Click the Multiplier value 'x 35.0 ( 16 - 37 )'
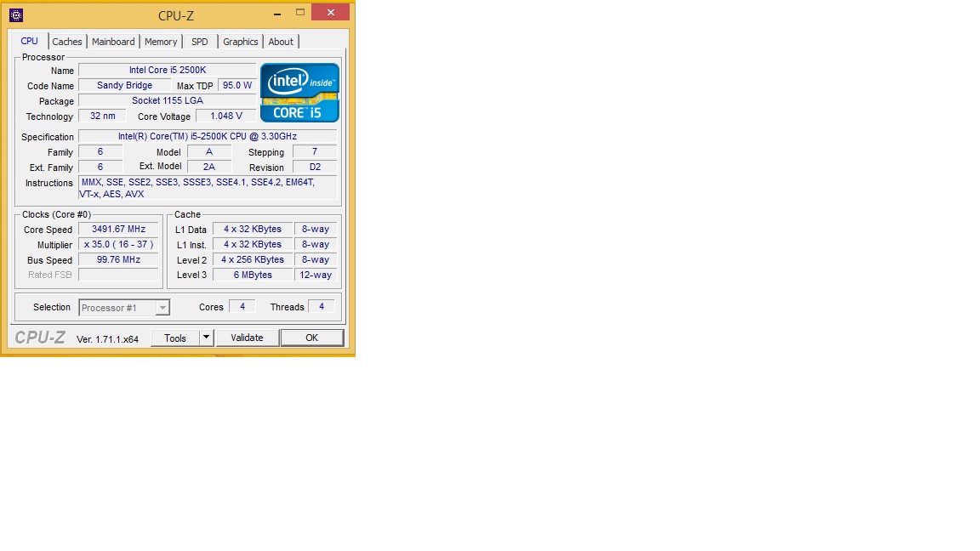Image resolution: width=980 pixels, height=551 pixels. pos(118,244)
